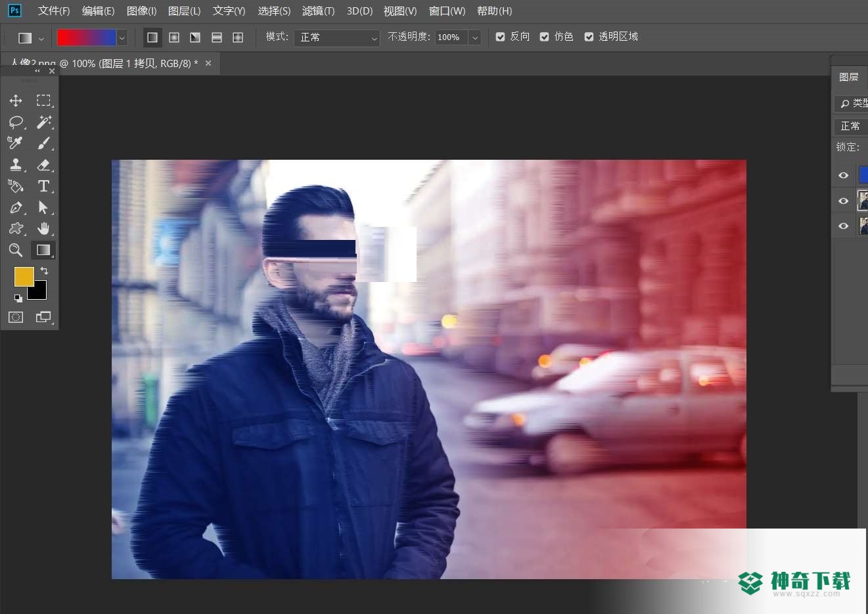The image size is (868, 614).
Task: Select the Lasso tool
Action: click(x=16, y=122)
